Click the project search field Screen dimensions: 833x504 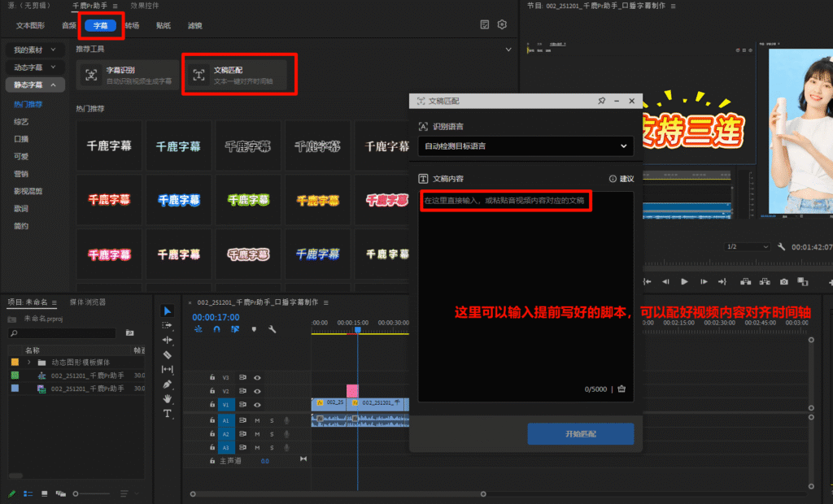tap(62, 333)
